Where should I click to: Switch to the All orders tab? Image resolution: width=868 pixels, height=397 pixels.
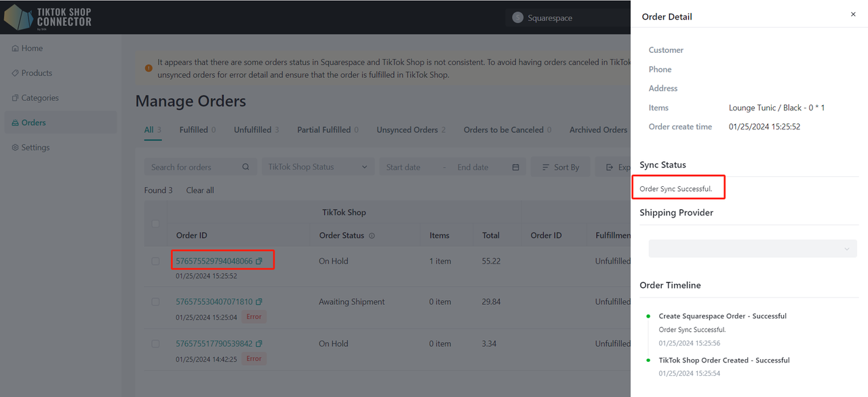point(153,130)
